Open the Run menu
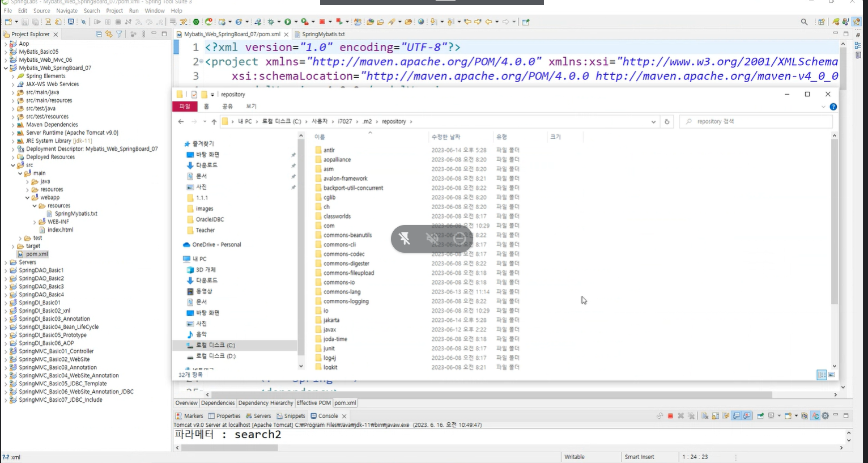 (x=134, y=11)
